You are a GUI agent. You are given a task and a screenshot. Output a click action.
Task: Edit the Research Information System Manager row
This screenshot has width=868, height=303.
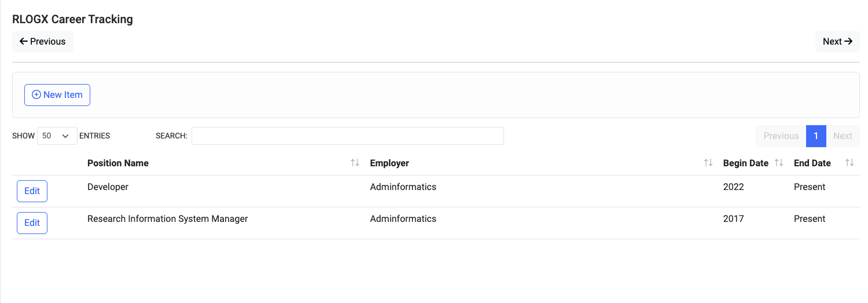click(x=32, y=223)
